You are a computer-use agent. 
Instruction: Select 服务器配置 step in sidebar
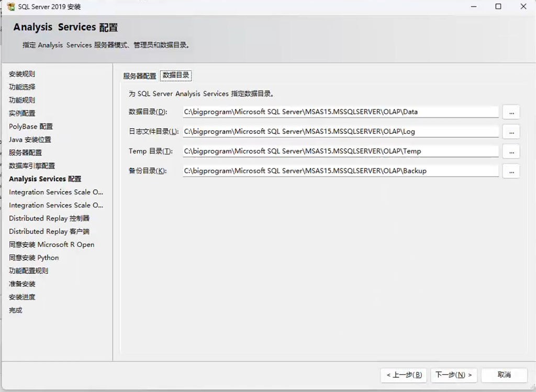(x=25, y=153)
